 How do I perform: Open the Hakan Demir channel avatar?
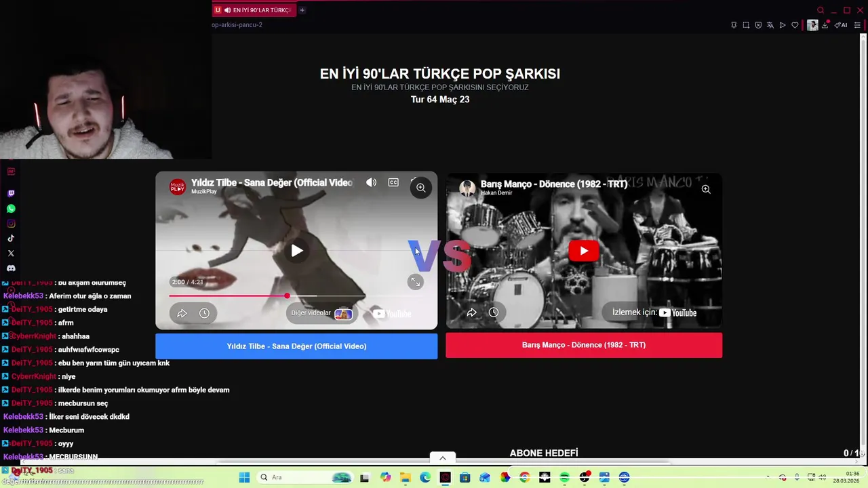point(467,188)
